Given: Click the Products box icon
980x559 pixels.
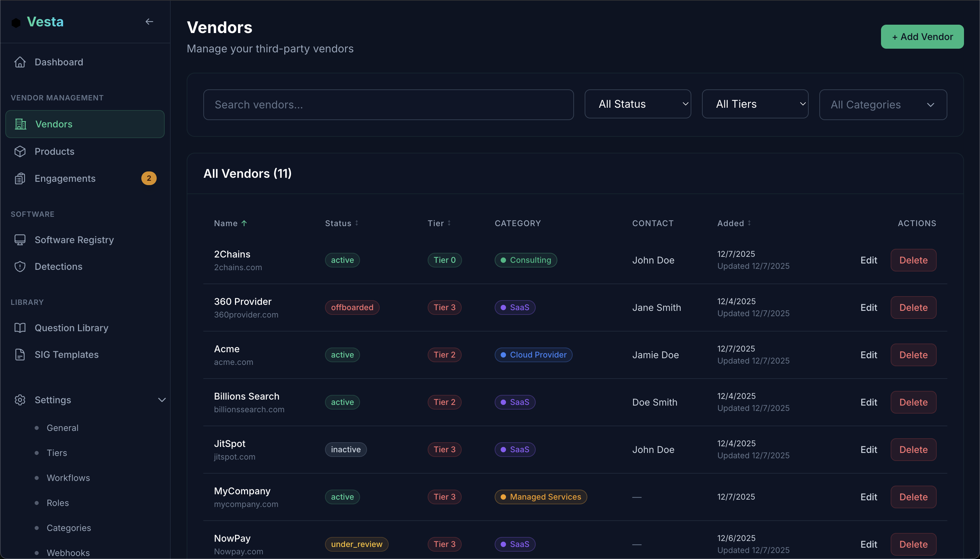Looking at the screenshot, I should [x=20, y=151].
